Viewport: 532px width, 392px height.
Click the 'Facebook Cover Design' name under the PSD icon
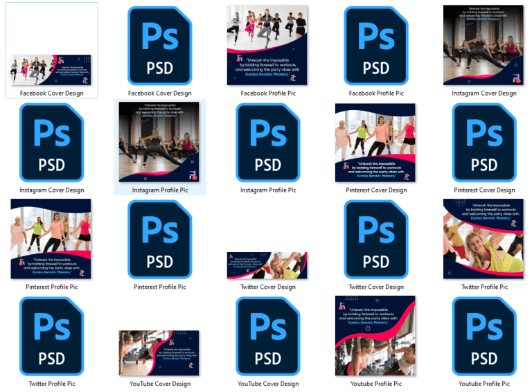tap(159, 93)
